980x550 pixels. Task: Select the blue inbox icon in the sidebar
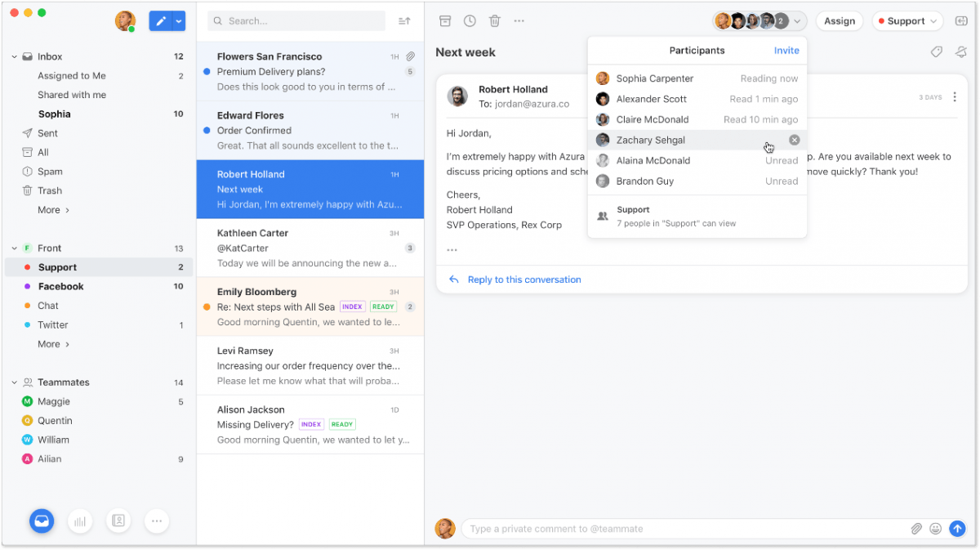pyautogui.click(x=42, y=521)
